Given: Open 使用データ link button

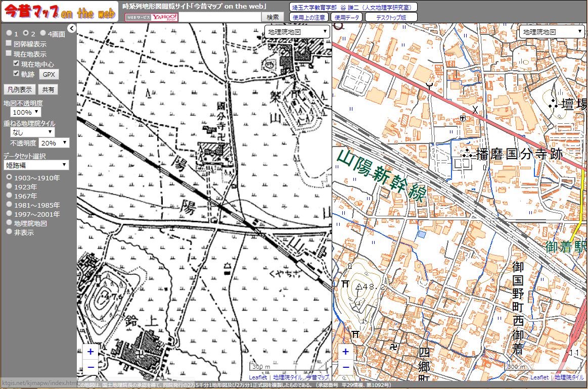Looking at the screenshot, I should [x=346, y=17].
